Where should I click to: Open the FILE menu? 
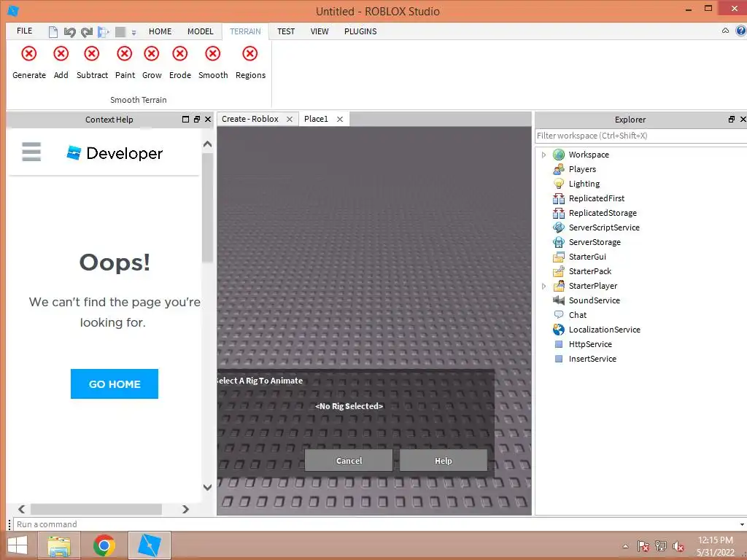[x=24, y=31]
